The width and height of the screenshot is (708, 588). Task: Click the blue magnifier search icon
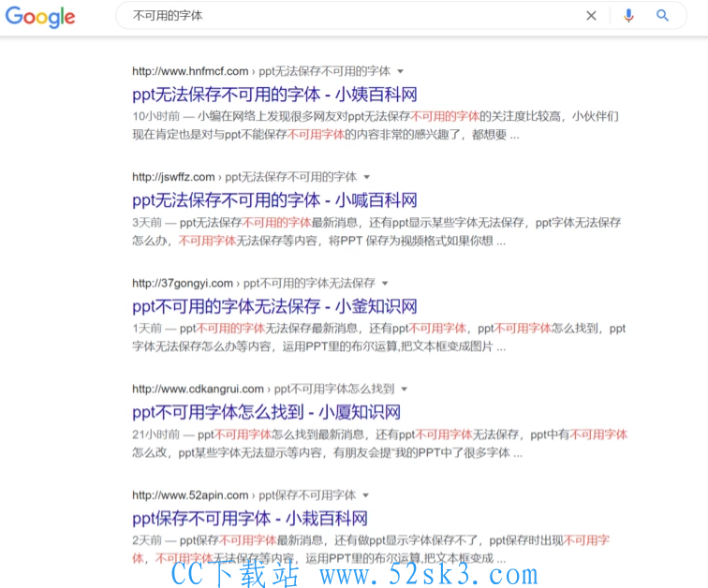coord(662,15)
